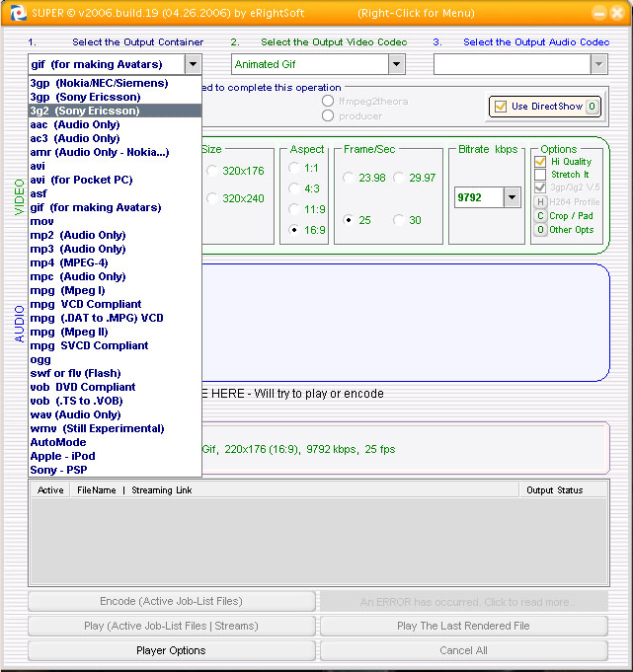Select asf container from list
The height and width of the screenshot is (672, 633).
point(115,193)
